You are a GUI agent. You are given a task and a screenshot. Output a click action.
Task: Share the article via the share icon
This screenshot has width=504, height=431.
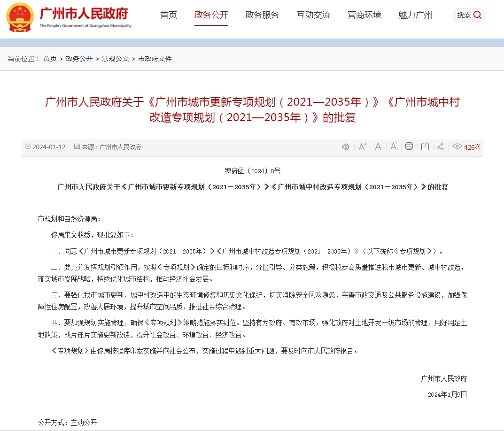[x=441, y=147]
